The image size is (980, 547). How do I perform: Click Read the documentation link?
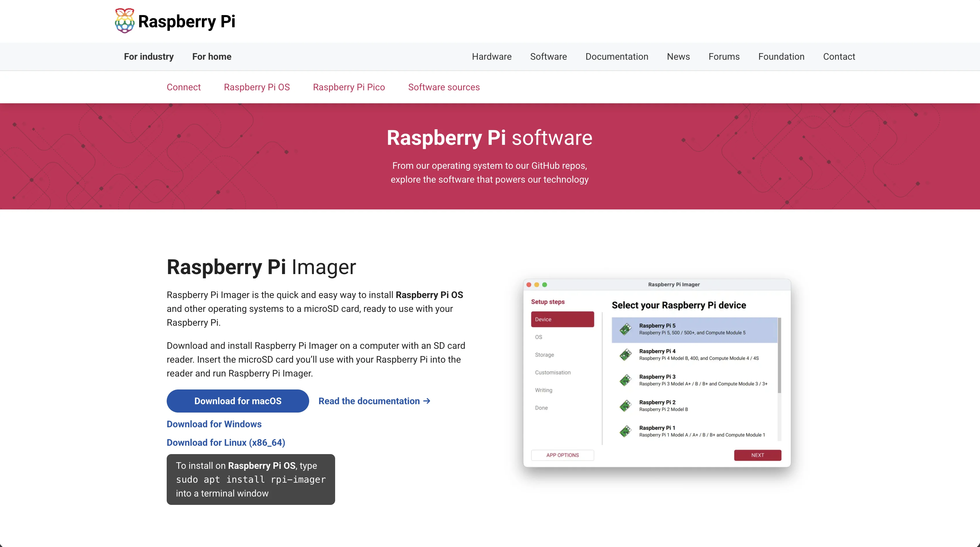[x=374, y=401]
